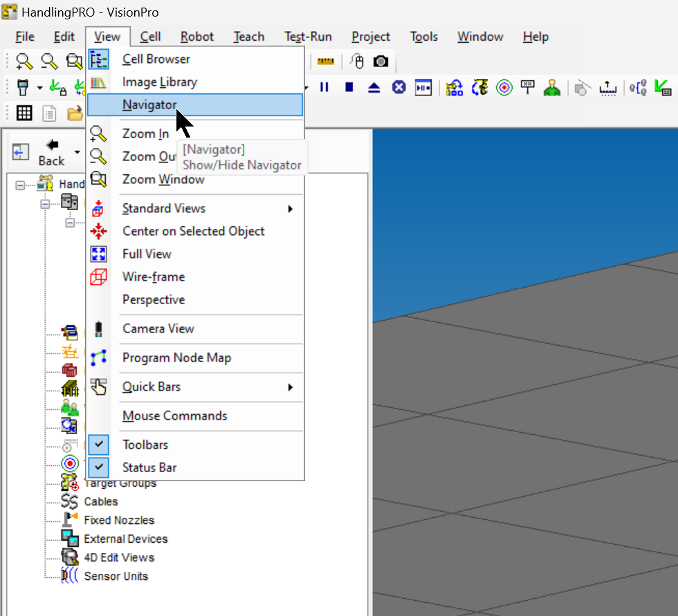Click the Zoom In magnifier in the toolbar
This screenshot has height=616, width=678.
click(24, 62)
